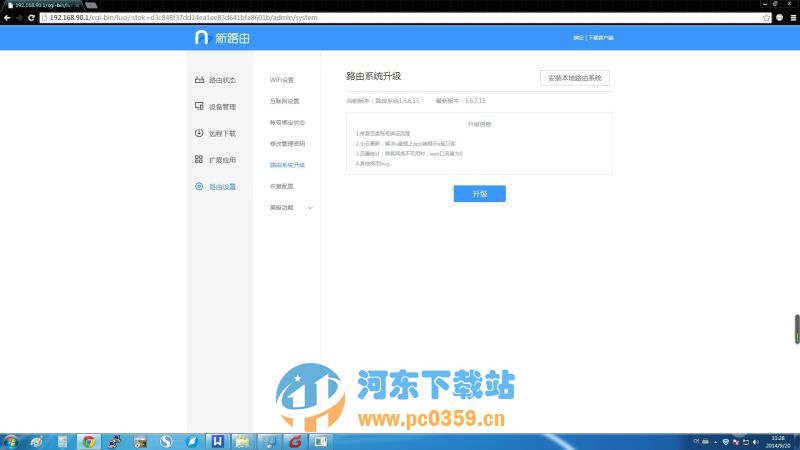The image size is (800, 450).
Task: Click the 路由系统升级 page heading
Action: click(x=373, y=76)
